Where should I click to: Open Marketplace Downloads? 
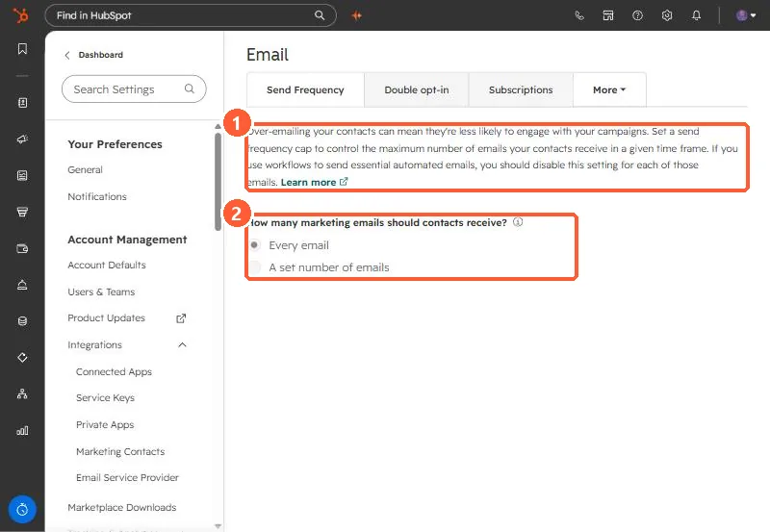122,507
